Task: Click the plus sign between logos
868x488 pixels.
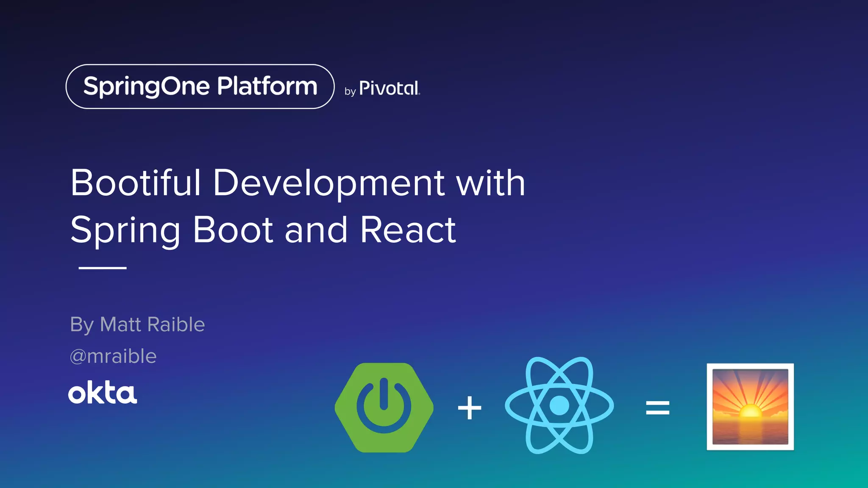Action: point(470,408)
